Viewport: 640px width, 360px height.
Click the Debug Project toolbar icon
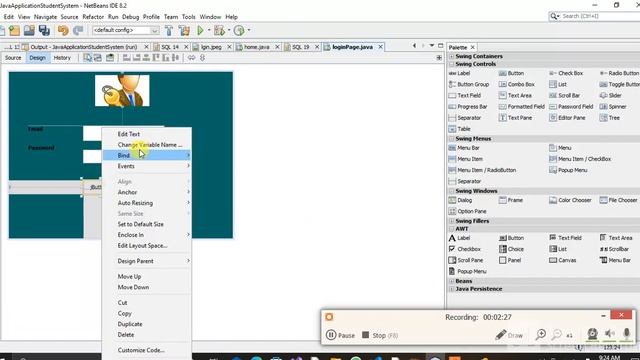219,30
